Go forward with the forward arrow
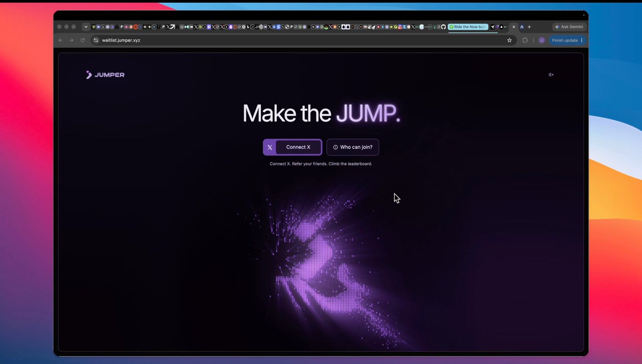This screenshot has width=642, height=364. (71, 40)
